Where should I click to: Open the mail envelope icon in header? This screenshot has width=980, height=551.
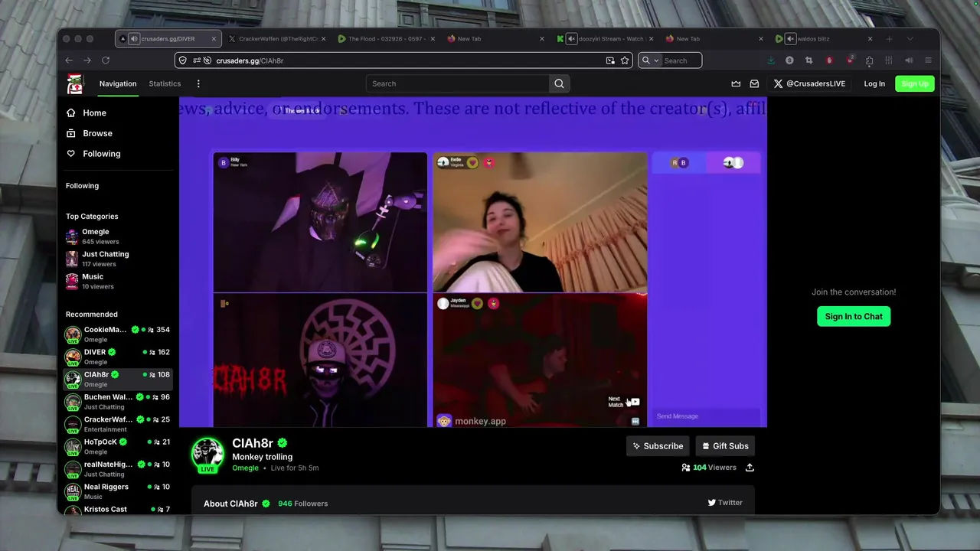[x=754, y=83]
